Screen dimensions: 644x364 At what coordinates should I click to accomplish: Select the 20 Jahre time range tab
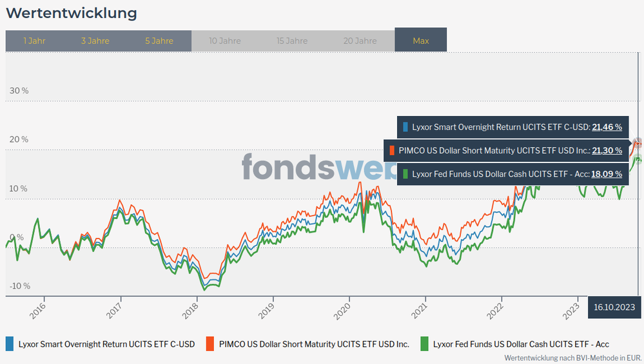pos(360,41)
